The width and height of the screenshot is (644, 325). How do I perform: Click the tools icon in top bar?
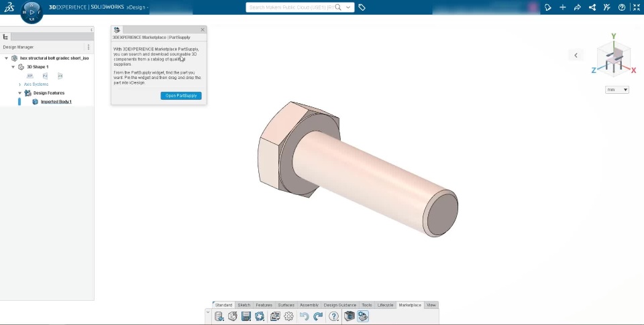point(607,7)
